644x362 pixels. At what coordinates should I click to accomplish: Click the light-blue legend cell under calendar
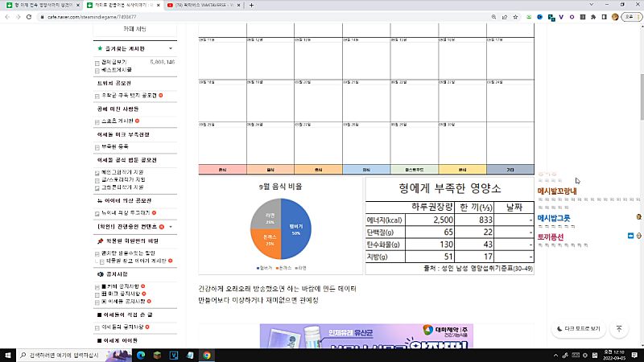(x=366, y=170)
